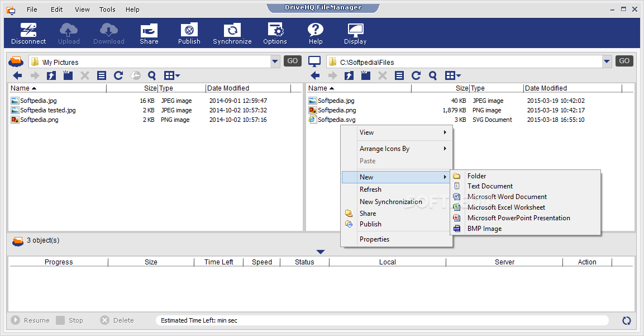Viewport: 644px width, 336px height.
Task: Select Publish in the context menu
Action: click(397, 224)
